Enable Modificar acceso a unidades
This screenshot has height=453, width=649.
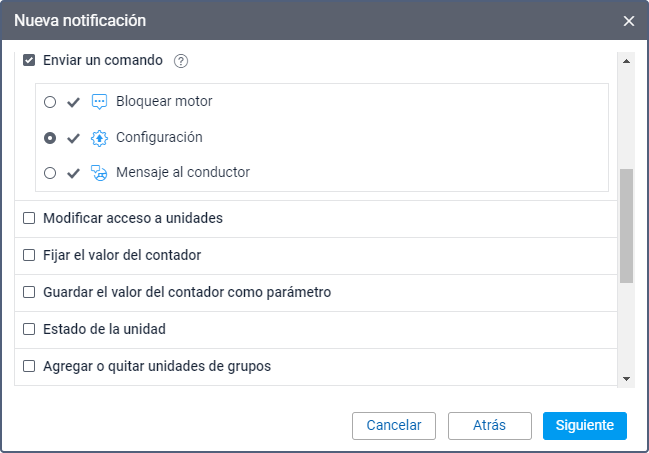(29, 218)
